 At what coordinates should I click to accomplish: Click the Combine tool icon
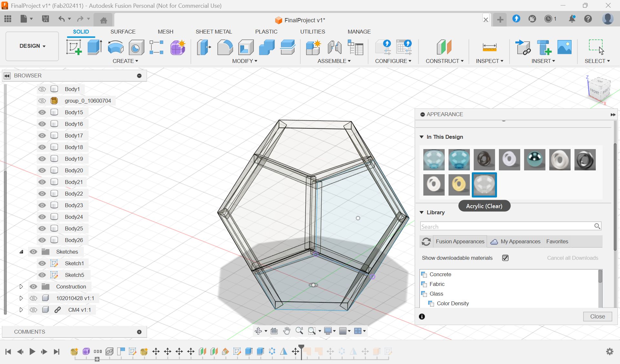coord(267,47)
